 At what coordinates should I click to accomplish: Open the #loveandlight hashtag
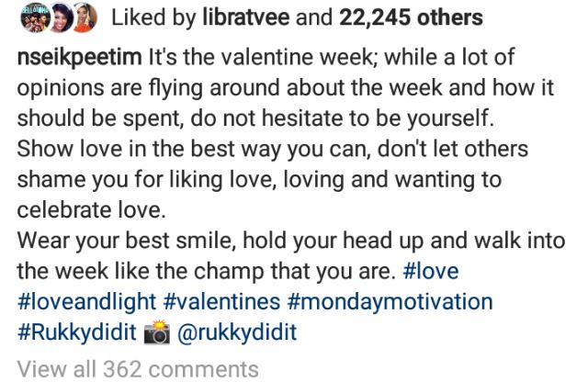tap(85, 301)
